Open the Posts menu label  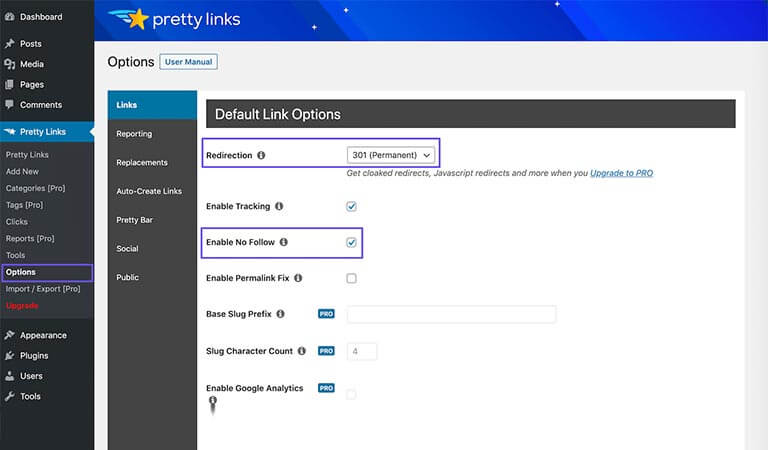click(x=30, y=44)
